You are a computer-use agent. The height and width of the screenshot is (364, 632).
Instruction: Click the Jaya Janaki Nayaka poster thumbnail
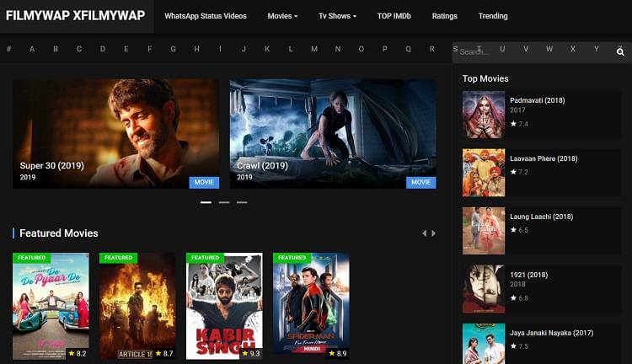(484, 344)
